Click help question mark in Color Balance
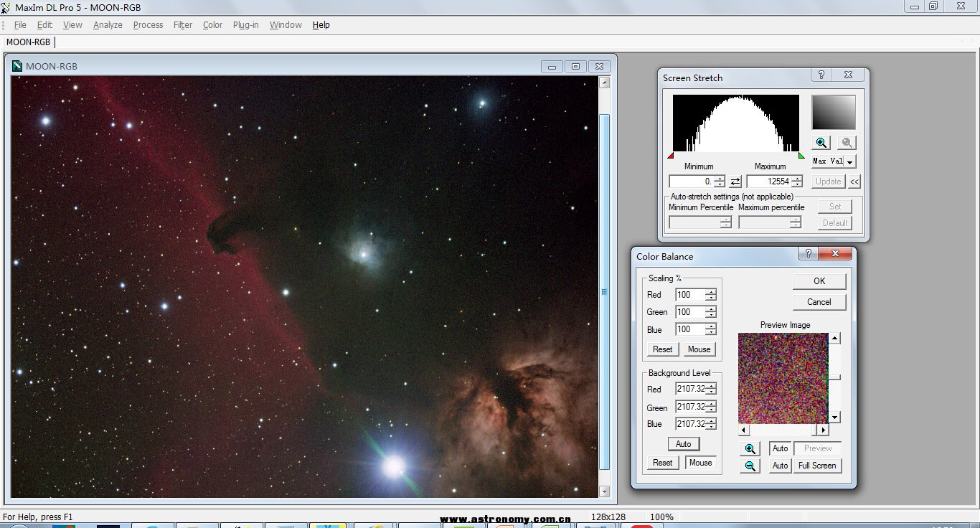This screenshot has height=528, width=980. pos(808,253)
